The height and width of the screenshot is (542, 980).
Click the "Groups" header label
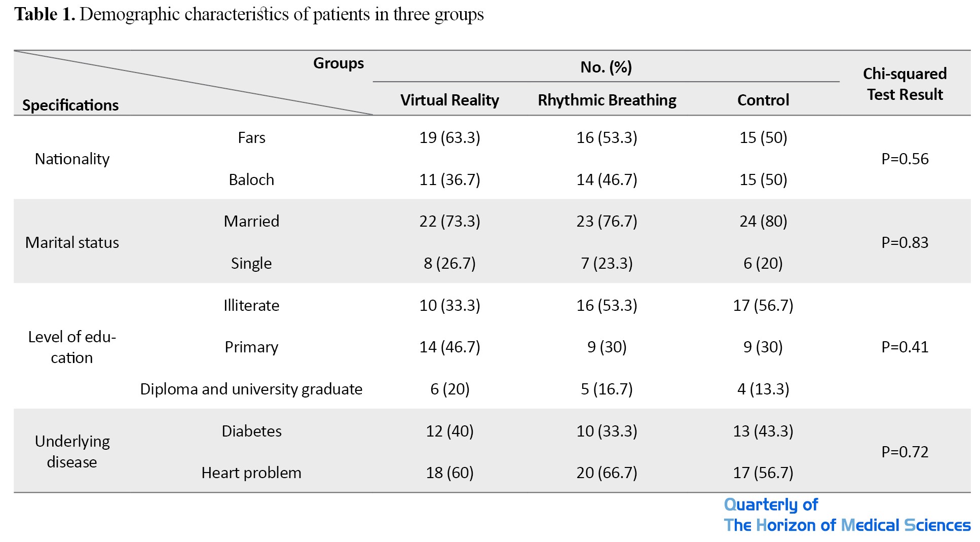tap(338, 63)
